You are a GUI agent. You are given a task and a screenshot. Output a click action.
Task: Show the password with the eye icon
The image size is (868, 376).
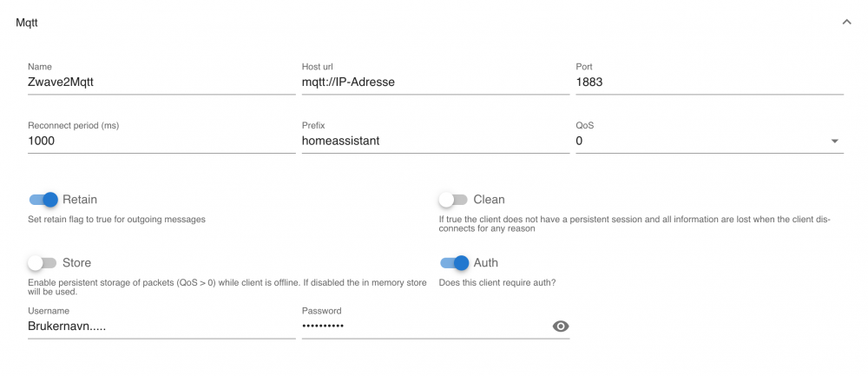[x=561, y=327]
